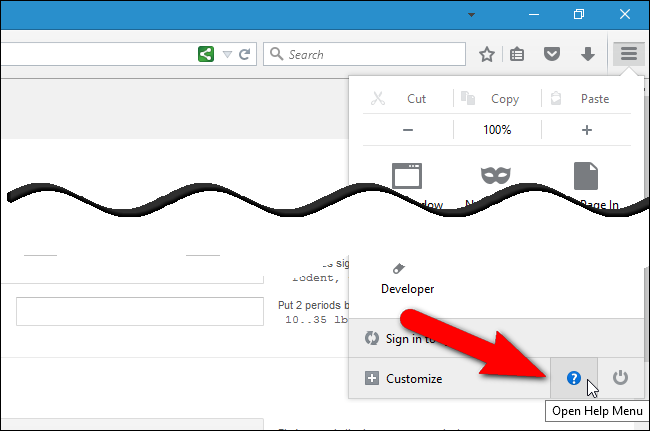The height and width of the screenshot is (431, 650).
Task: Click the Customize button
Action: pos(449,378)
